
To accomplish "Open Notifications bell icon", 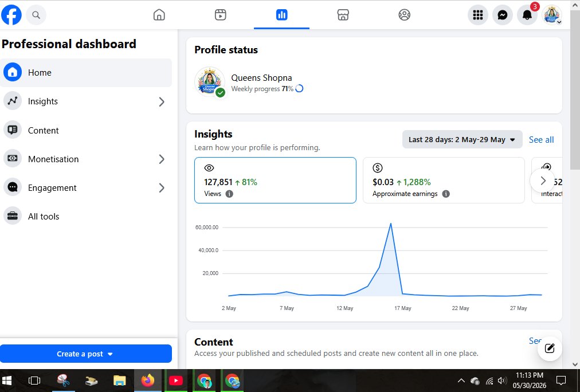I will (527, 15).
